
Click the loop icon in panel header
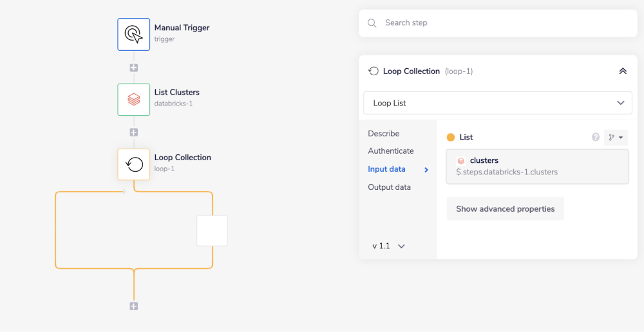pos(373,71)
